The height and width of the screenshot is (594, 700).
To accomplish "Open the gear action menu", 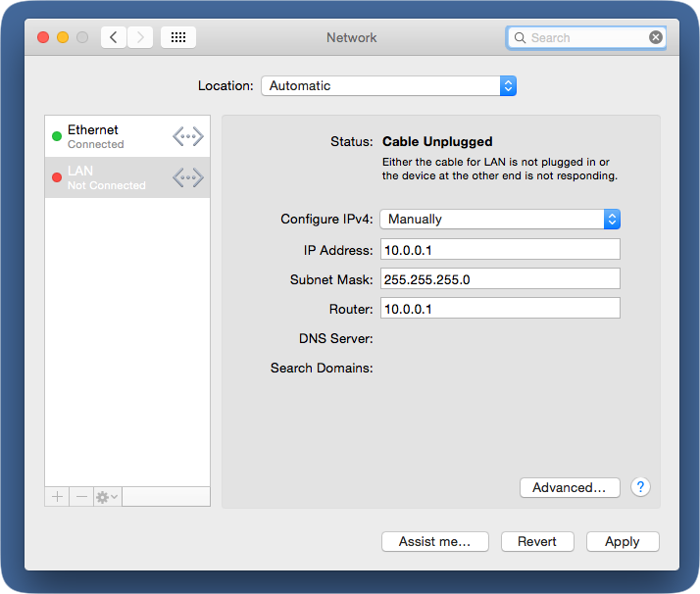I will coord(107,497).
